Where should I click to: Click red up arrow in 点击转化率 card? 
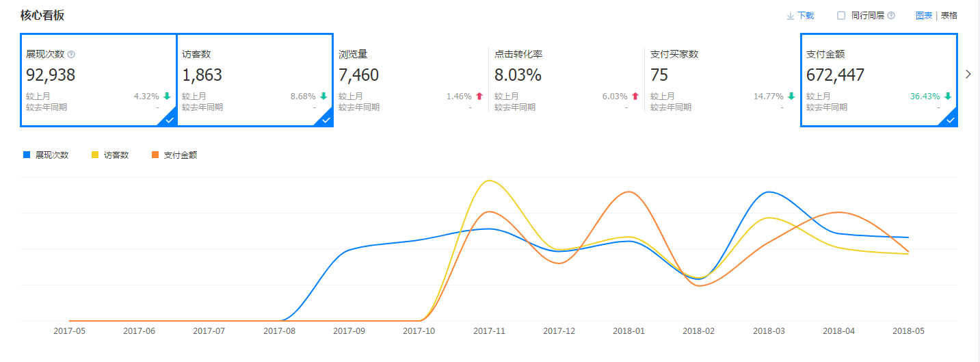pyautogui.click(x=635, y=96)
